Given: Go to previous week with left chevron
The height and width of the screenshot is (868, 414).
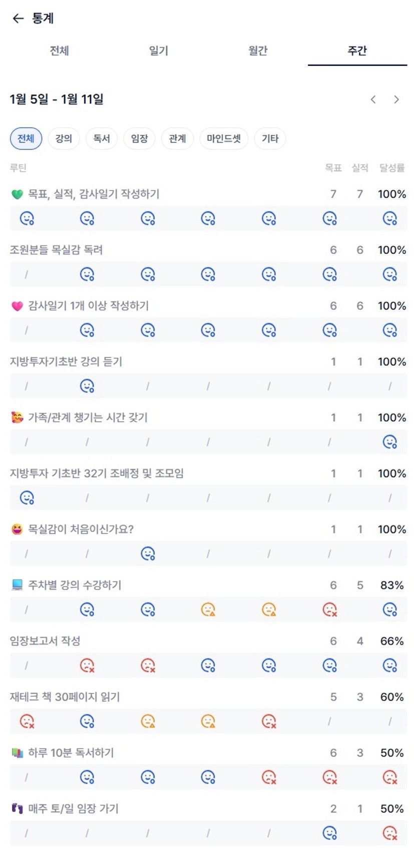Looking at the screenshot, I should click(373, 99).
